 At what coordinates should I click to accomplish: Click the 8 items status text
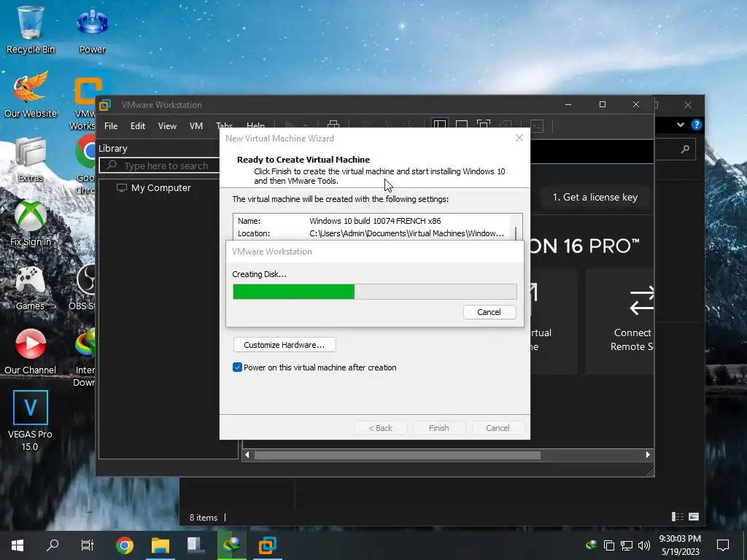[x=204, y=517]
